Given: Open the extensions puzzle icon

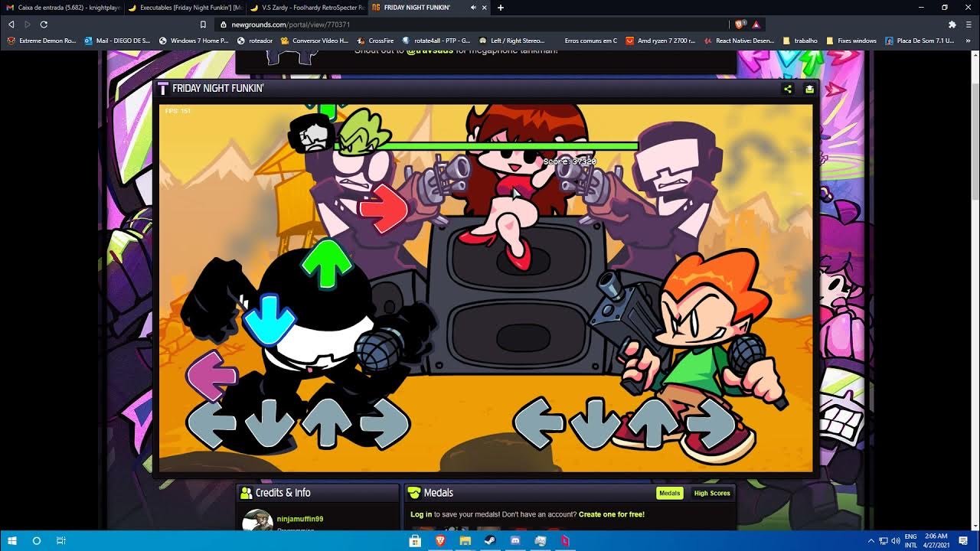Looking at the screenshot, I should [x=952, y=24].
